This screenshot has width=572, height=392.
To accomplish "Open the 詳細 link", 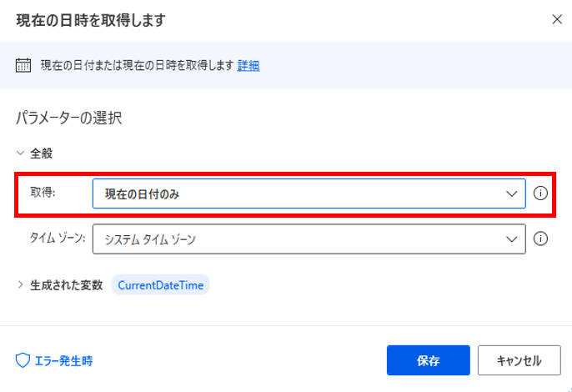I will (248, 65).
